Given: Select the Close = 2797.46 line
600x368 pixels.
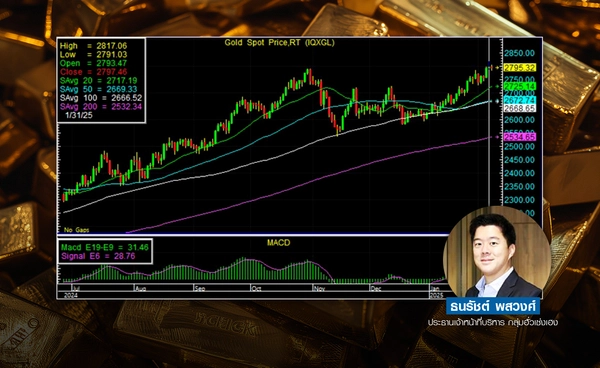Looking at the screenshot, I should tap(93, 72).
